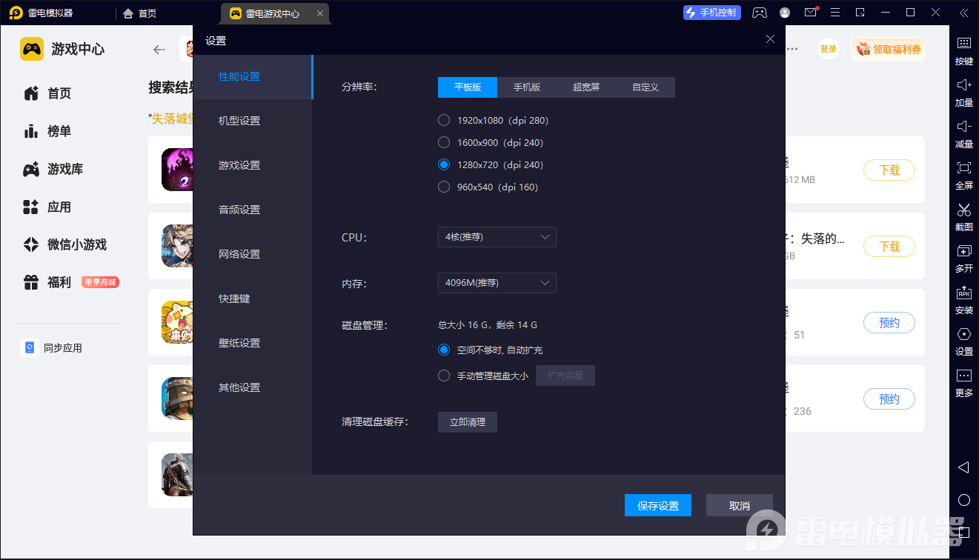Open the three-line menu in title bar
The width and height of the screenshot is (979, 560).
(x=835, y=13)
